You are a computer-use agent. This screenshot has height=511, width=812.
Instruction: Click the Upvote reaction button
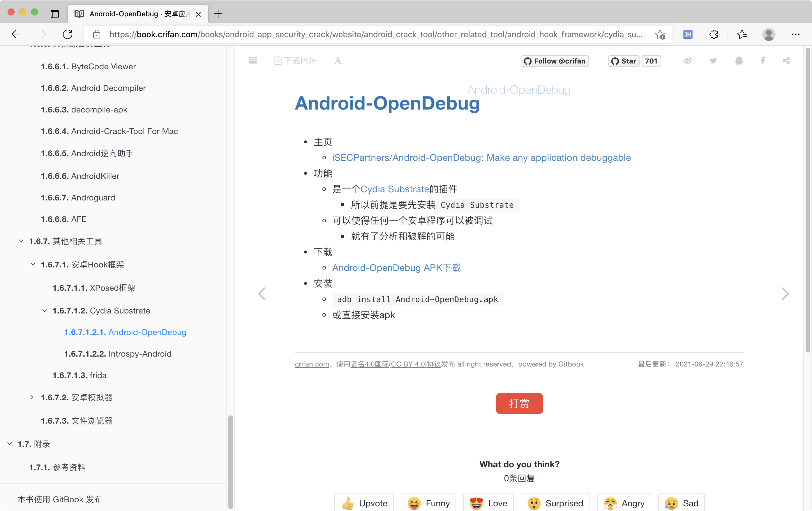click(x=364, y=503)
